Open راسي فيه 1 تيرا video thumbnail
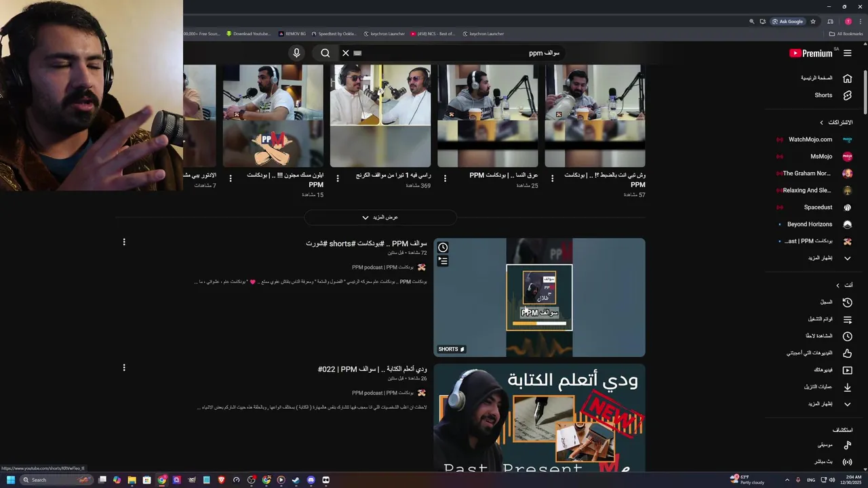This screenshot has width=868, height=488. 380,116
